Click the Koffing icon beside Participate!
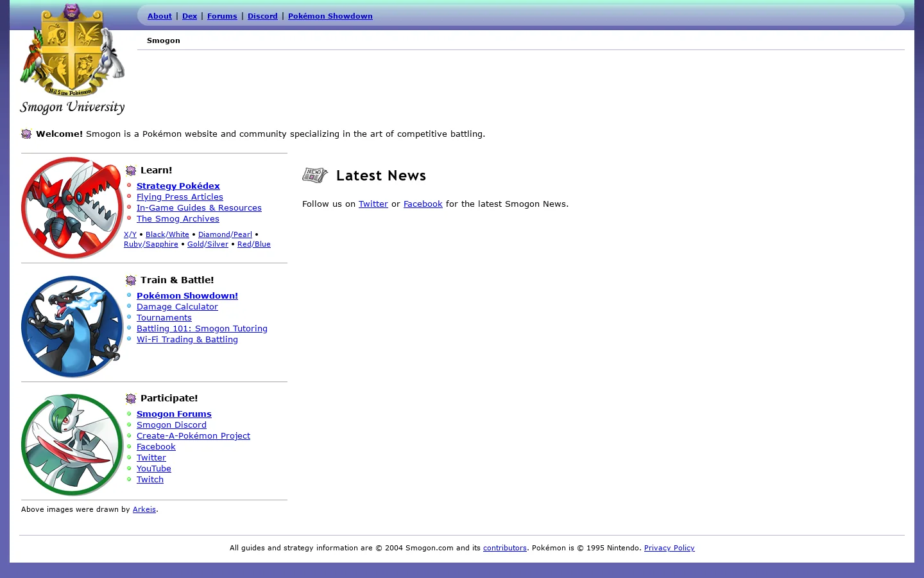The height and width of the screenshot is (578, 924). tap(131, 398)
